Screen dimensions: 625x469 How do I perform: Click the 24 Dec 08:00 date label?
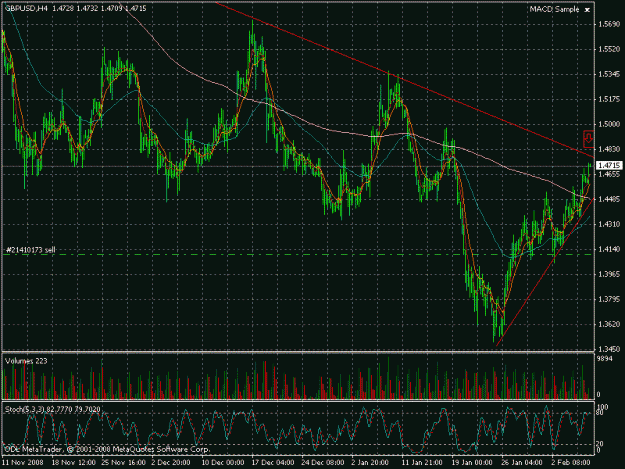(322, 463)
